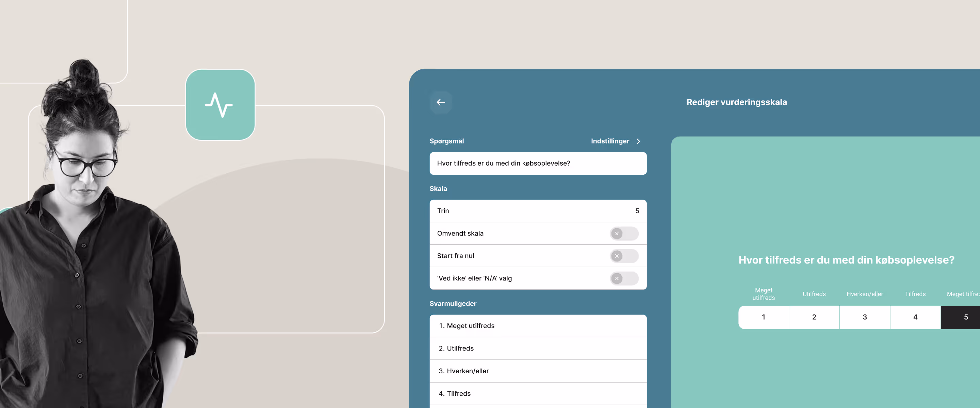This screenshot has height=408, width=980.
Task: Enable the Omvendt skala toggle
Action: pos(624,234)
